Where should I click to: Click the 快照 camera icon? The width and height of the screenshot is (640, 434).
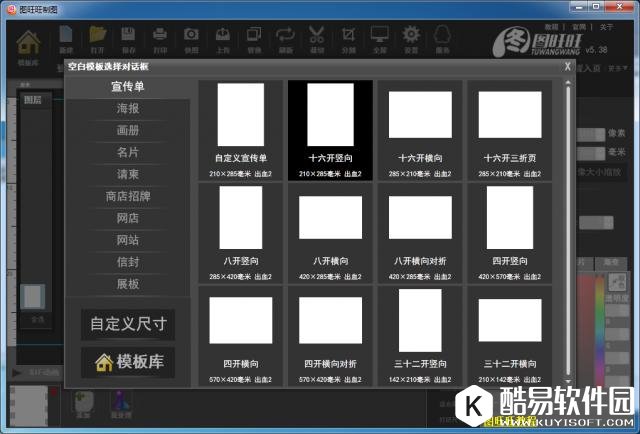pos(191,38)
